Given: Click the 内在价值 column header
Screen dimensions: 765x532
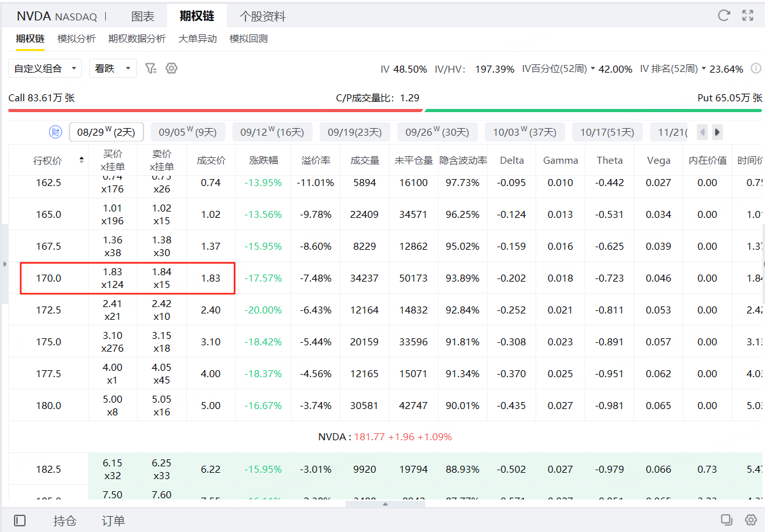Looking at the screenshot, I should pyautogui.click(x=708, y=160).
